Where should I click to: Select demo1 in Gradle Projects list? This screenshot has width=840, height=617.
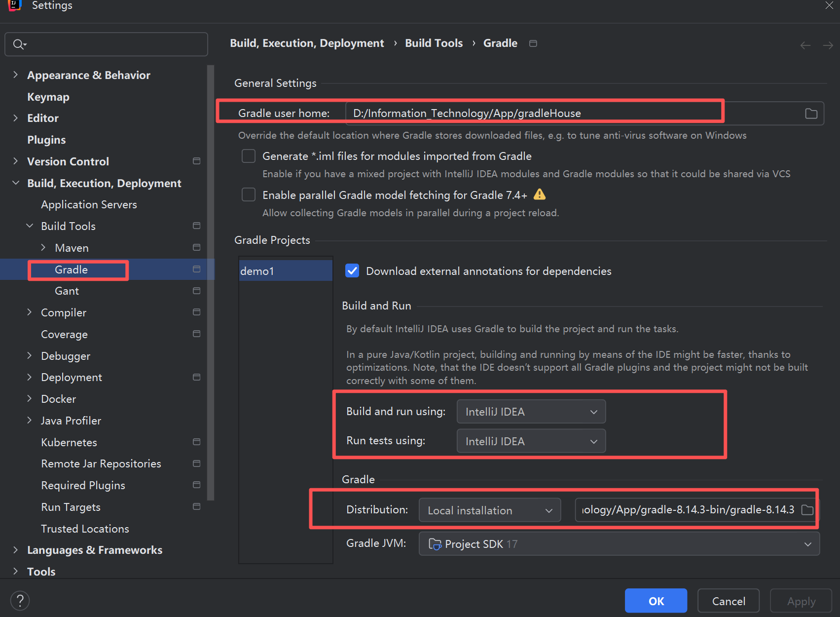tap(286, 270)
